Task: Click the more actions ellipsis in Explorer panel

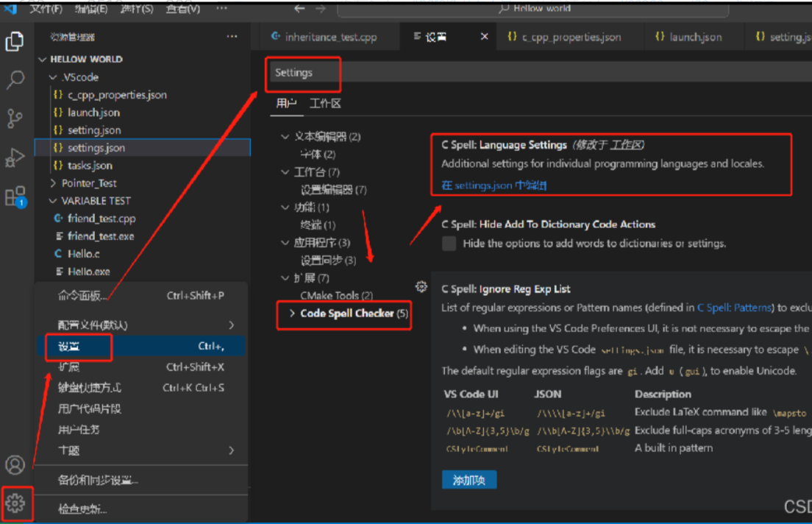Action: pos(232,36)
